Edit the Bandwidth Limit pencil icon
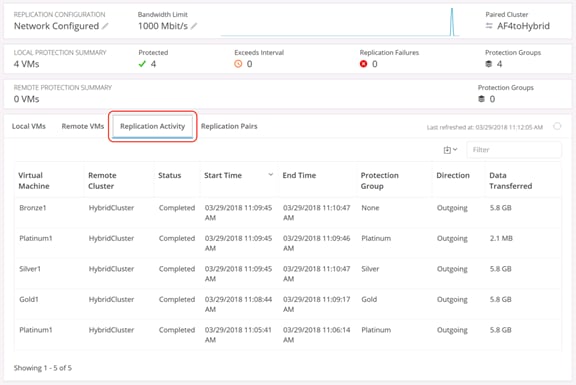This screenshot has width=576, height=385. point(194,26)
